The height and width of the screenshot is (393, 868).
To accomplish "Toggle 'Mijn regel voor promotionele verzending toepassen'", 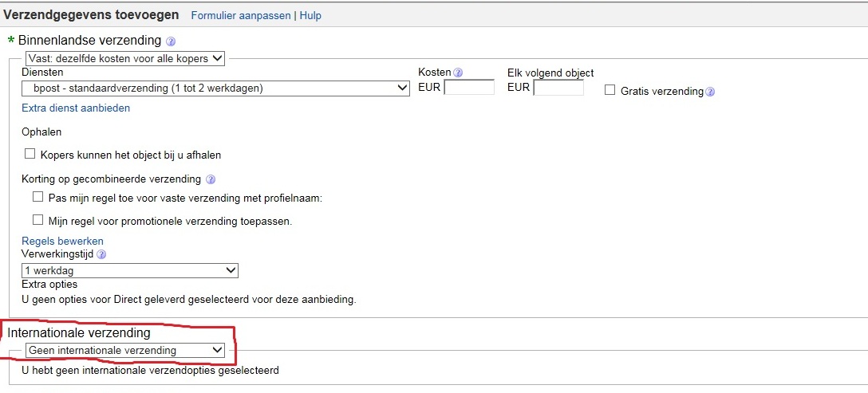I will pyautogui.click(x=37, y=220).
